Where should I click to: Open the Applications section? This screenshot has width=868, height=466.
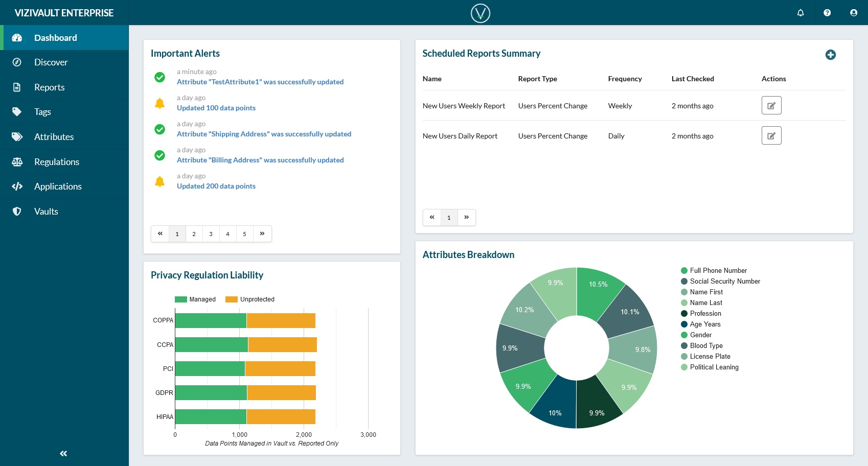64,187
